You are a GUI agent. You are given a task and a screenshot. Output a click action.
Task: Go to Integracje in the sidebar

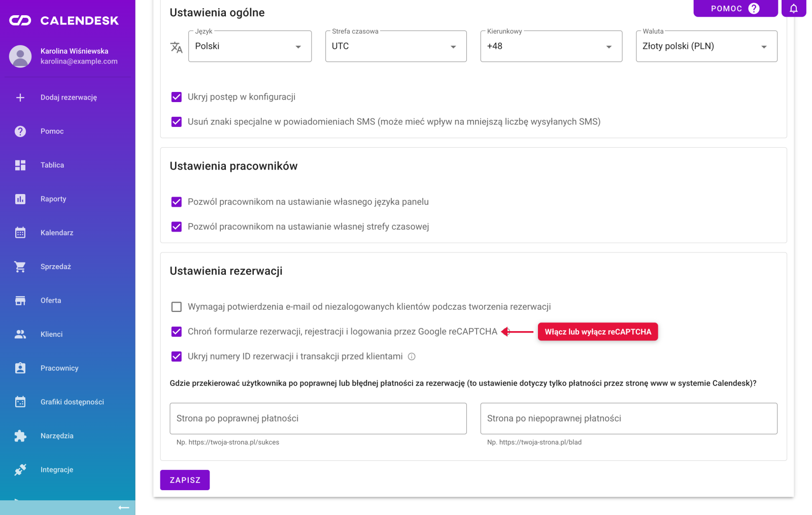(x=67, y=470)
